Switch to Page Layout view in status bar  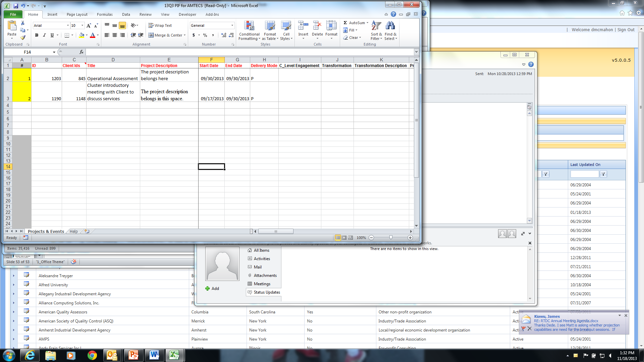coord(344,238)
